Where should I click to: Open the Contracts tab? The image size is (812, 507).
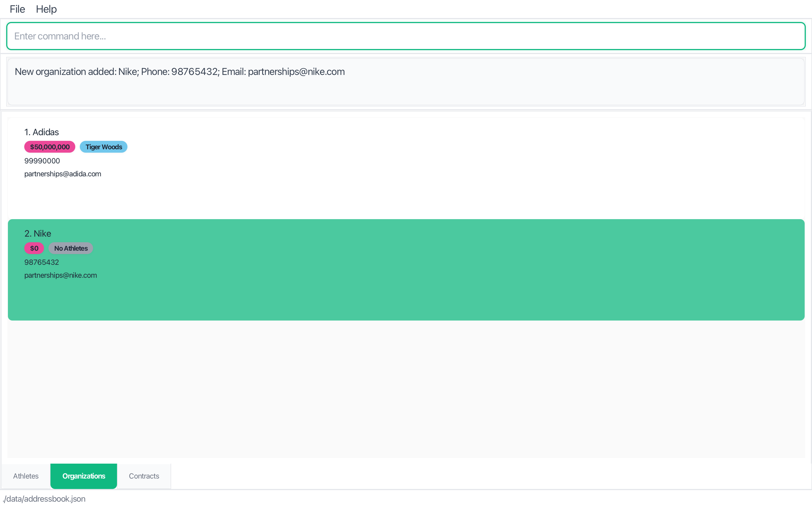144,476
